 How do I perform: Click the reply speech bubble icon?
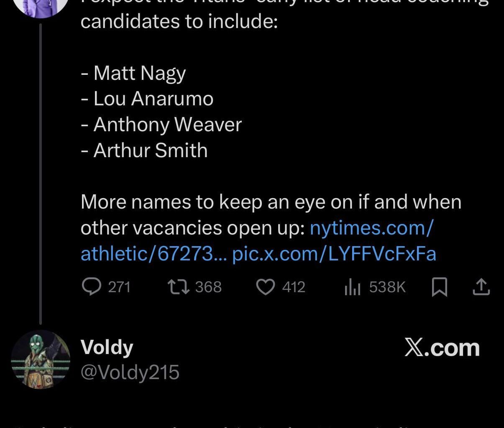coord(90,287)
